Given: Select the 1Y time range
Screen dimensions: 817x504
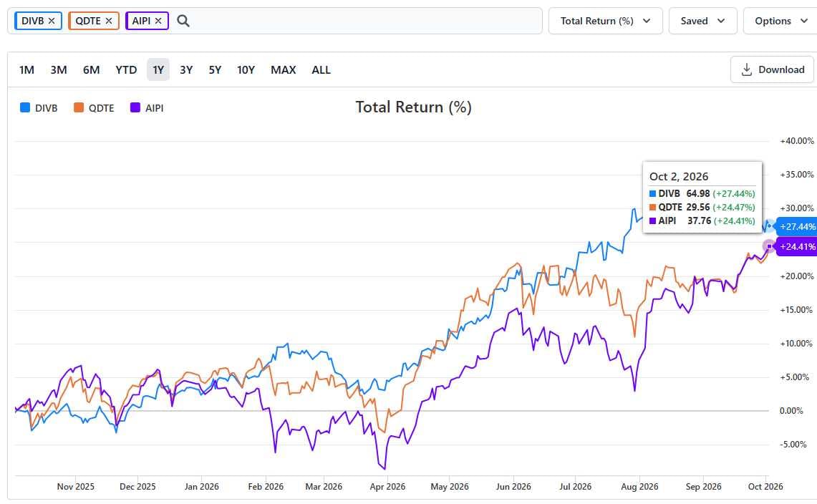Looking at the screenshot, I should [158, 70].
